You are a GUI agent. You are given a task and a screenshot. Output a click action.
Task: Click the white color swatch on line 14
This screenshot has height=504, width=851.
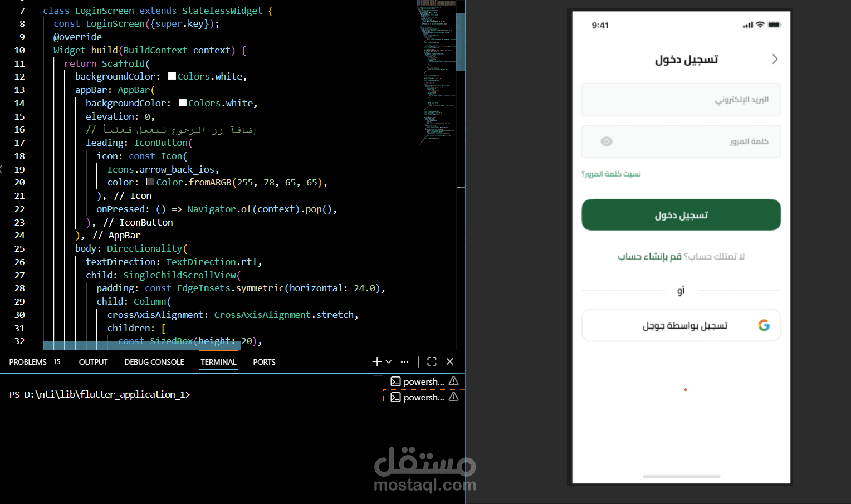183,102
